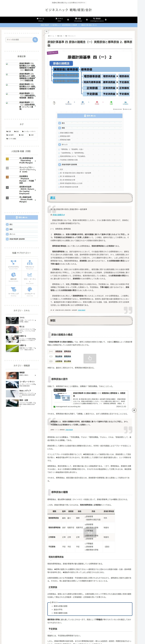Share article on Facebook icon
Screen dimensions: 145x644
[68, 103]
